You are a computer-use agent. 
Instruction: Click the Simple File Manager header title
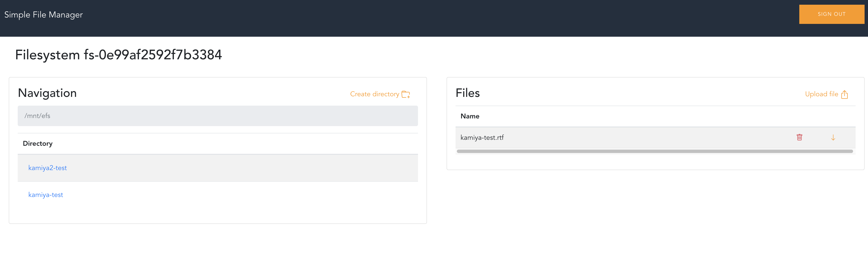tap(43, 15)
